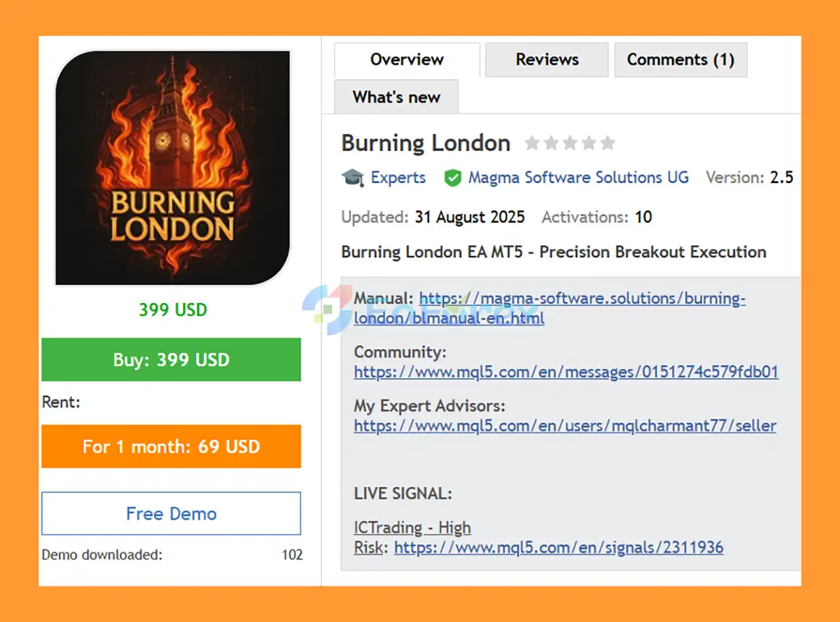Click the LIVE SIGNAL: heading

point(403,493)
